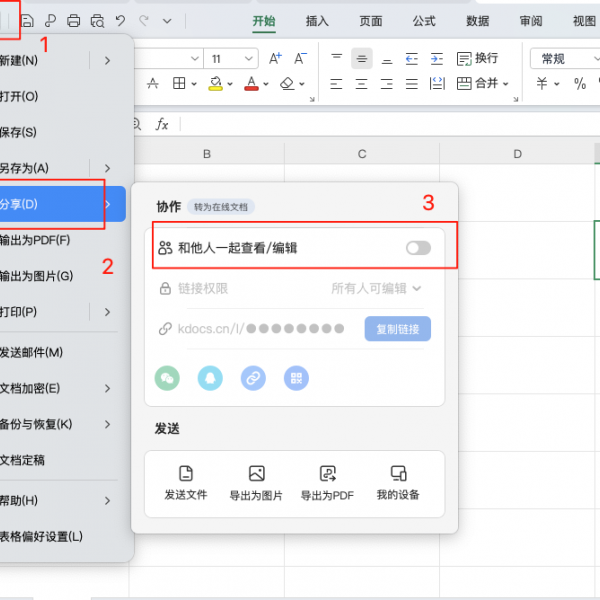
Task: Toggle center horizontal alignment
Action: (362, 59)
